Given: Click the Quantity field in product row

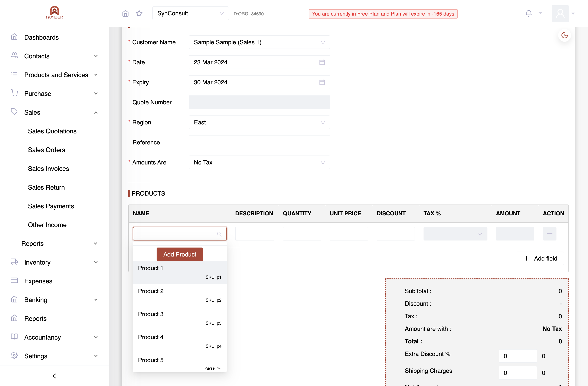Looking at the screenshot, I should pos(302,234).
